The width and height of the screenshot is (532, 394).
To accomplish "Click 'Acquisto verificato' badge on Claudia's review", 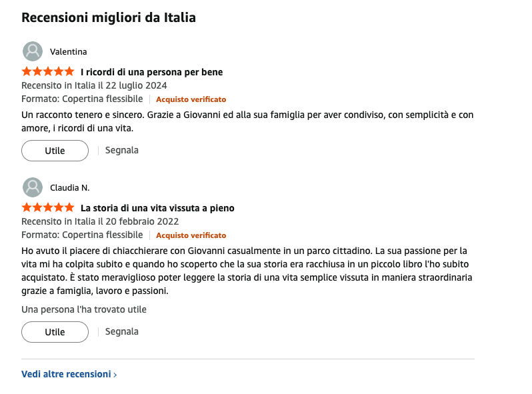I will [191, 235].
